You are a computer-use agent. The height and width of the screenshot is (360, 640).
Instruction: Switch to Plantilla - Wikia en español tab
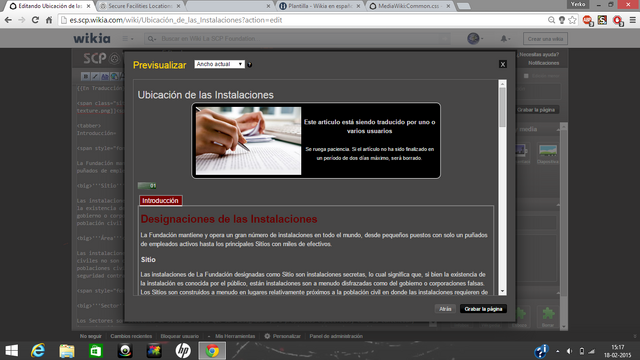tap(320, 6)
